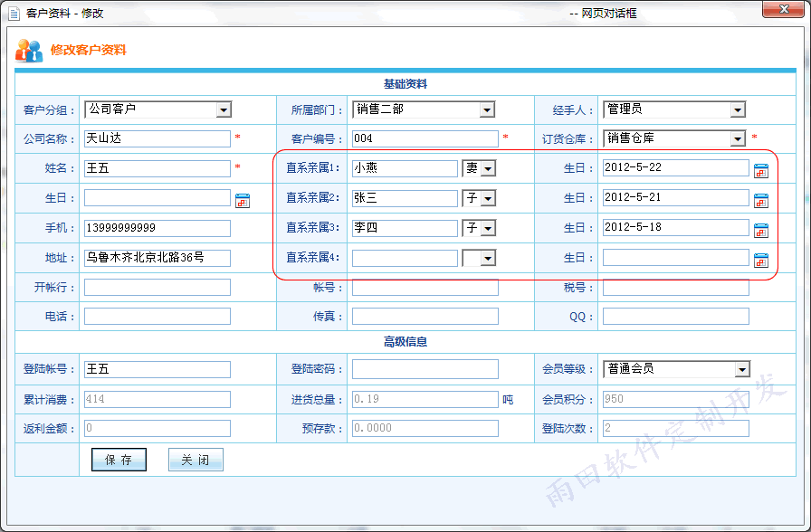Expand the 经手人 dropdown
Image resolution: width=811 pixels, height=532 pixels.
(738, 110)
